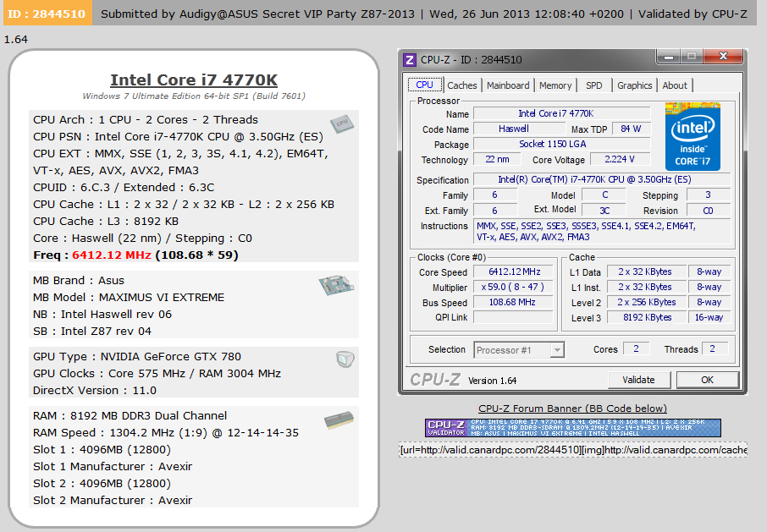
Task: Click the Bus Speed 108.68 MHz field
Action: coord(514,303)
